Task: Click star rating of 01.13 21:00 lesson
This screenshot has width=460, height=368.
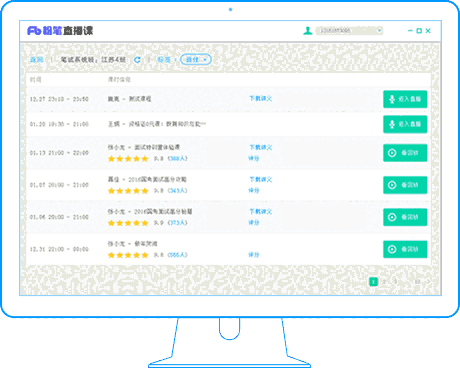Action: [128, 159]
